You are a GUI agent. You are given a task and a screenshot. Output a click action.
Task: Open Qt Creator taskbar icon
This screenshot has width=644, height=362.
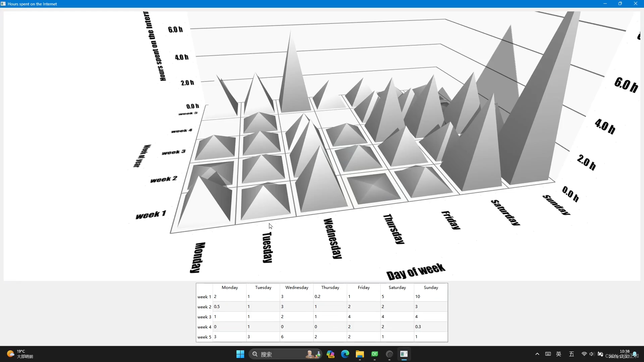tap(375, 354)
